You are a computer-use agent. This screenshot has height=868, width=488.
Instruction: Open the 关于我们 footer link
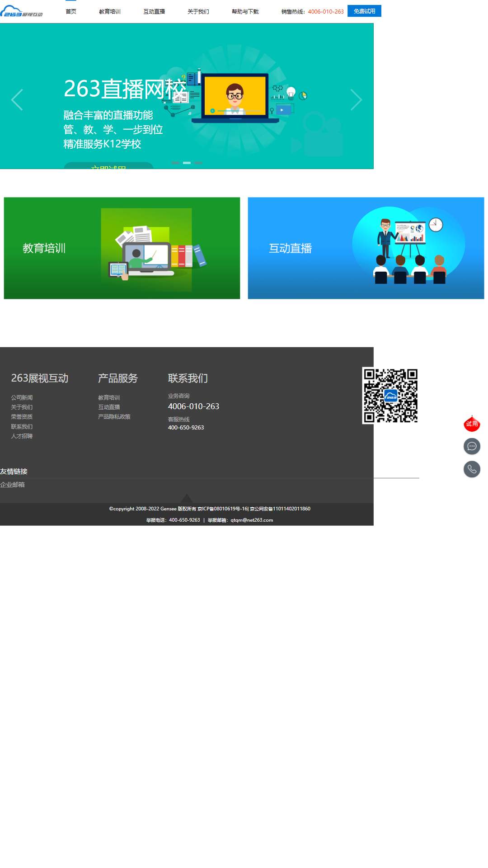tap(22, 407)
